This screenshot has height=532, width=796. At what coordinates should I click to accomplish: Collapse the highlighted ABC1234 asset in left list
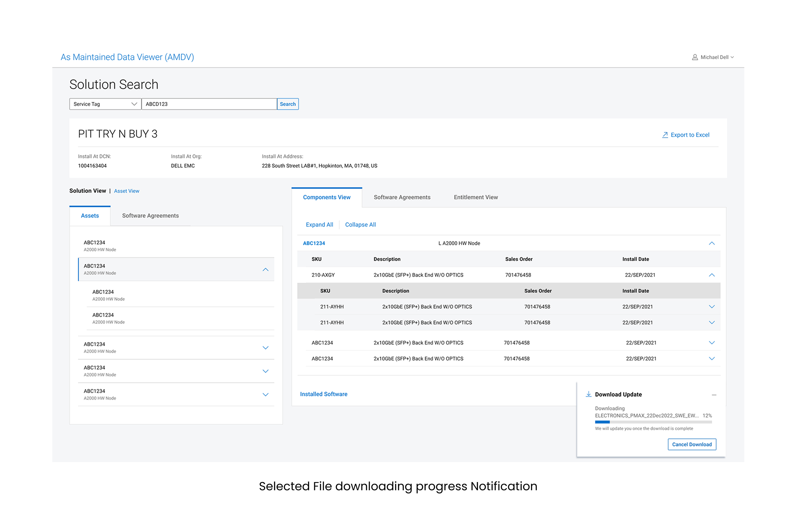(x=266, y=270)
